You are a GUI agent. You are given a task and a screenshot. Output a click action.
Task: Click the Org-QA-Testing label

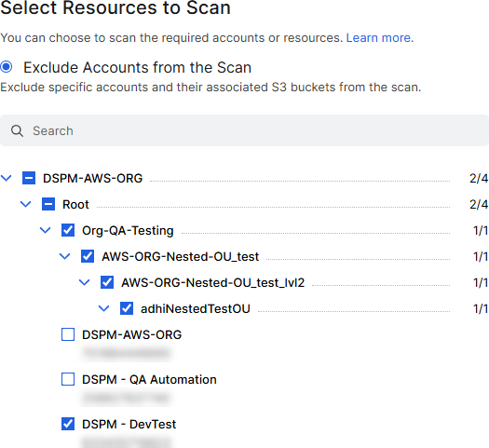coord(128,231)
